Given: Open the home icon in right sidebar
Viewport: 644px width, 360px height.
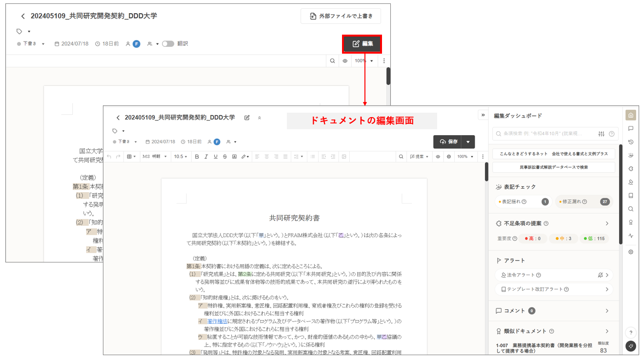Looking at the screenshot, I should 631,116.
